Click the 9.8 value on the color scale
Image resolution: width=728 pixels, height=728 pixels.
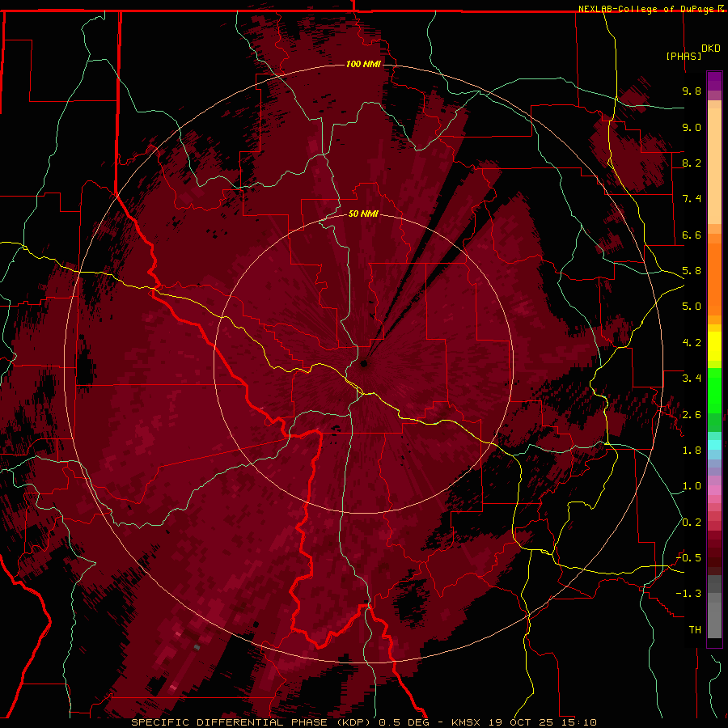point(692,91)
